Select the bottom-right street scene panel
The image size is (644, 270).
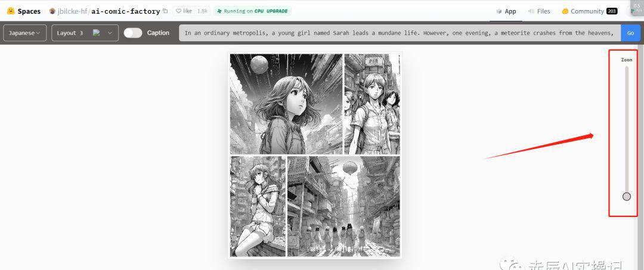tap(343, 206)
